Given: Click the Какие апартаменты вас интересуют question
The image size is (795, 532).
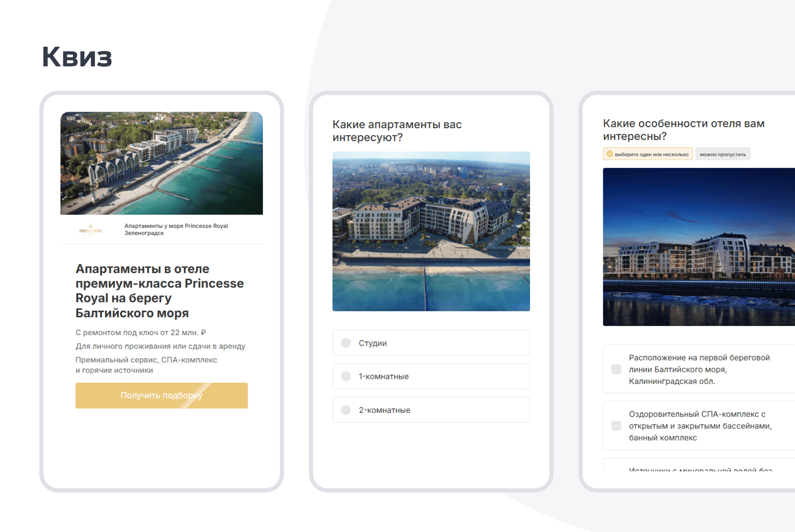Looking at the screenshot, I should tap(397, 131).
